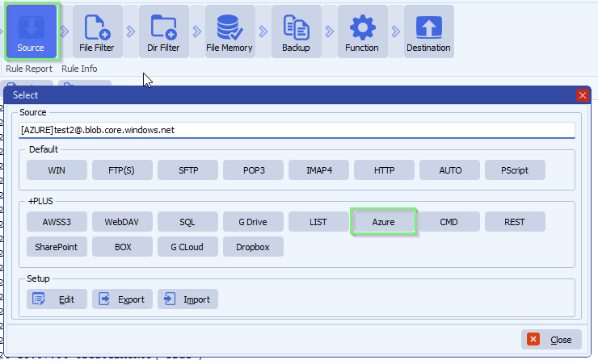Select the Dropbox plus source

[x=253, y=247]
